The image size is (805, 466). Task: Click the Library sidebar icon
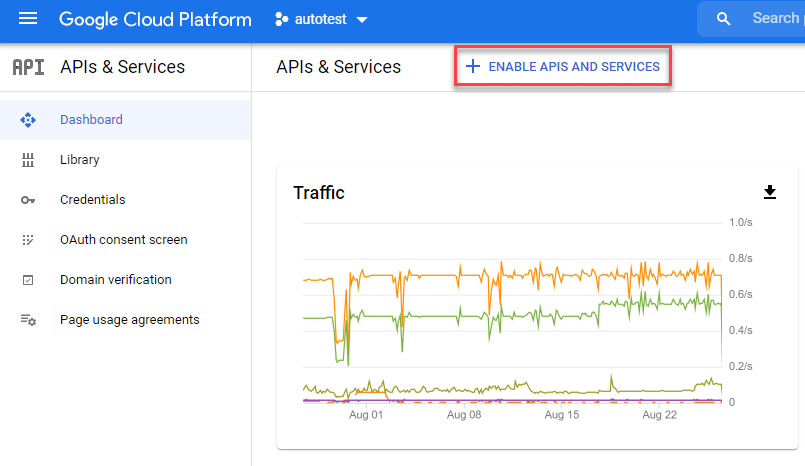(x=28, y=160)
